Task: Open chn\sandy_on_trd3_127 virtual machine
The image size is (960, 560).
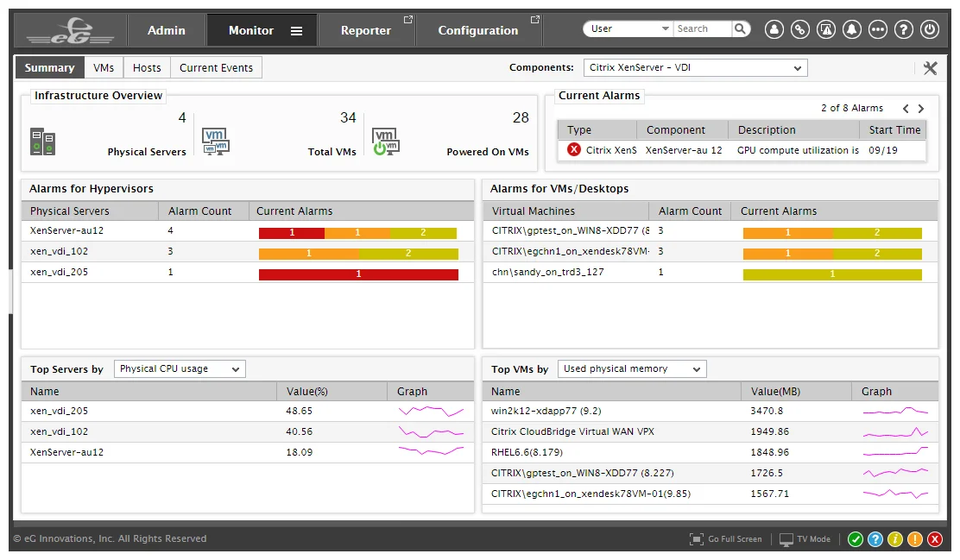Action: 548,273
